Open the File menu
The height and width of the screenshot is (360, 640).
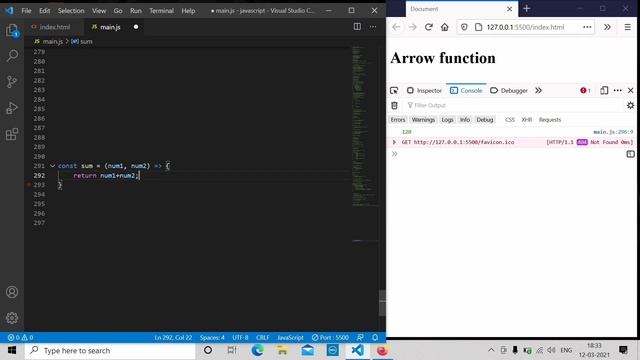pyautogui.click(x=26, y=11)
